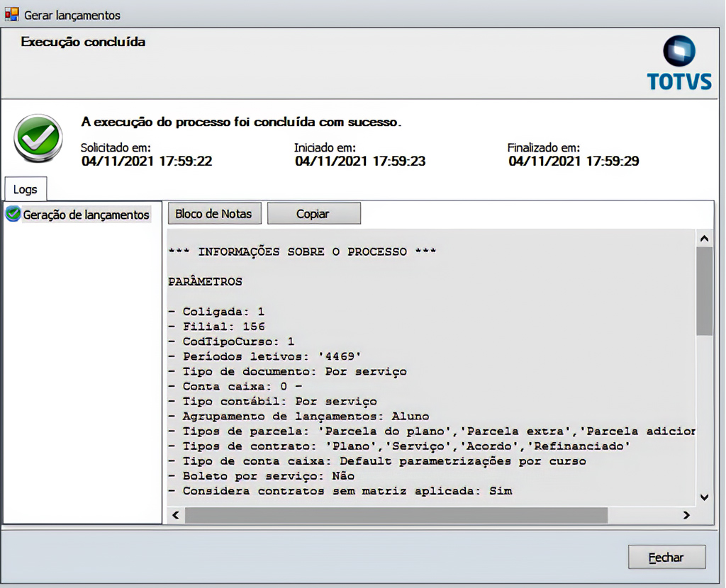
Task: Click the Gerar lançamentos window title icon
Action: pyautogui.click(x=11, y=14)
